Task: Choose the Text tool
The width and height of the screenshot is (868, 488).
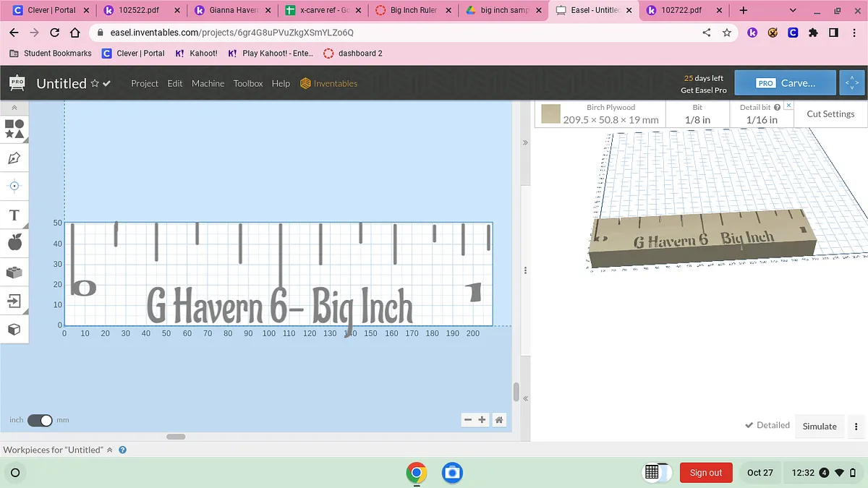Action: click(x=14, y=215)
